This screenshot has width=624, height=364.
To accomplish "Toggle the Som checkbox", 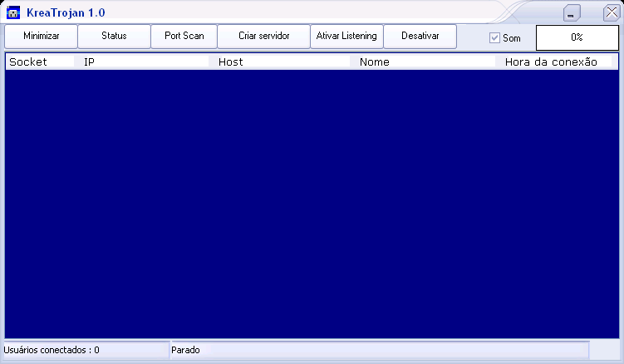I will click(495, 38).
